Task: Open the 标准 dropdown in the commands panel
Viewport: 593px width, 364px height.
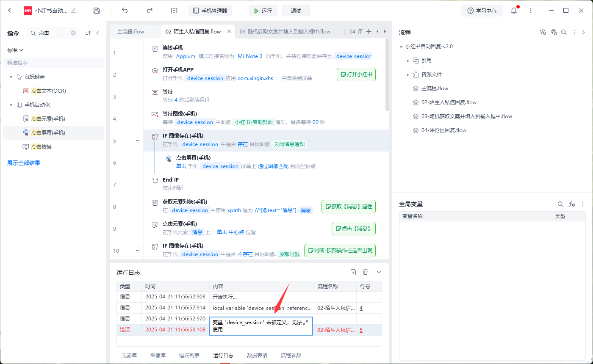Action: pyautogui.click(x=15, y=50)
